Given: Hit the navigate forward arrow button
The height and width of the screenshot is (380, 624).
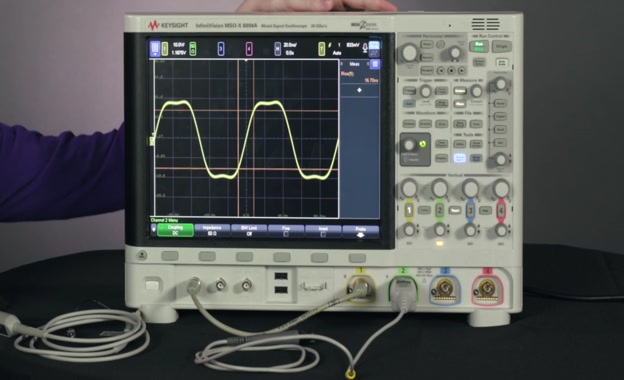Looking at the screenshot, I should (x=462, y=71).
